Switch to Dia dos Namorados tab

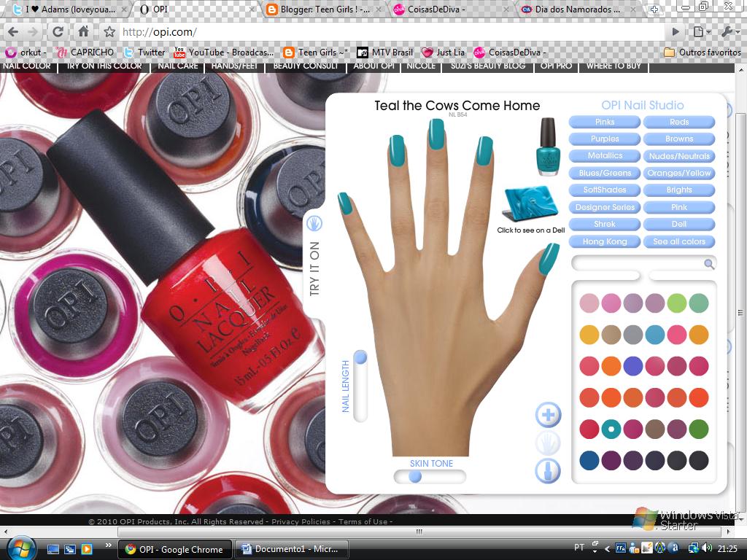(578, 9)
